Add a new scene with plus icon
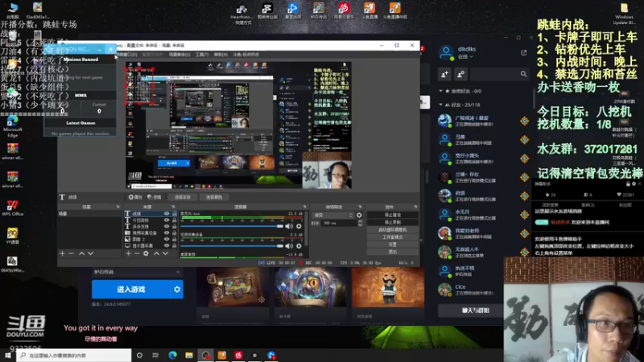644x362 pixels. pyautogui.click(x=63, y=253)
